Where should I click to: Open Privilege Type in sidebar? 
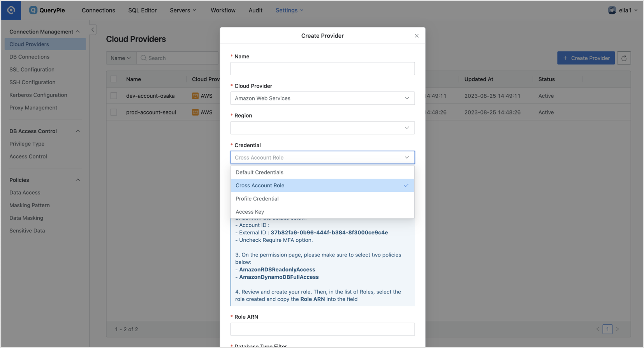[27, 144]
